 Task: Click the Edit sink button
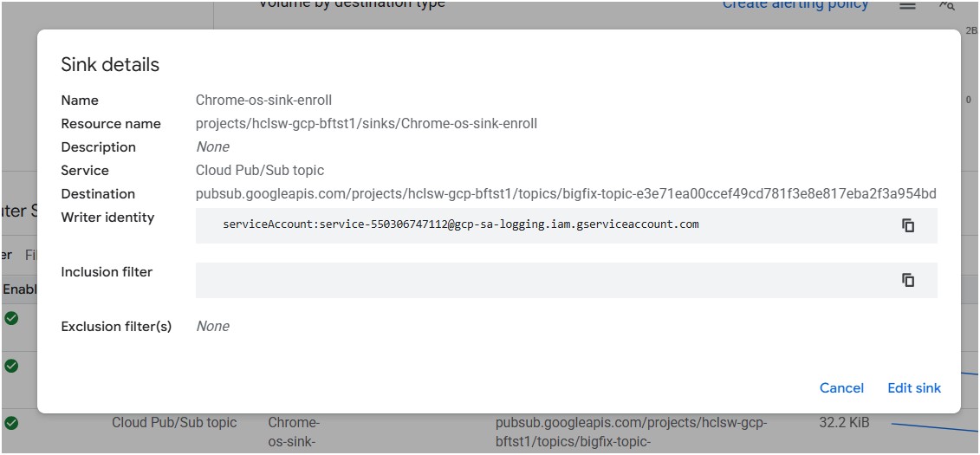coord(914,388)
